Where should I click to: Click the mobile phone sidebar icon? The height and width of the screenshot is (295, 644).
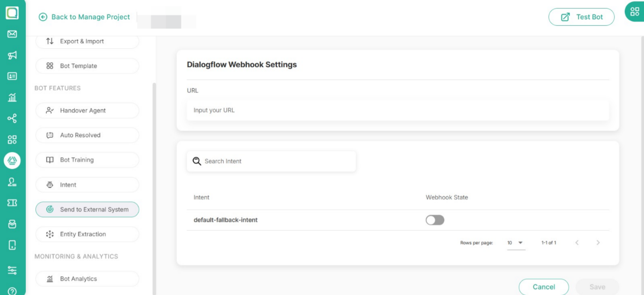tap(12, 245)
